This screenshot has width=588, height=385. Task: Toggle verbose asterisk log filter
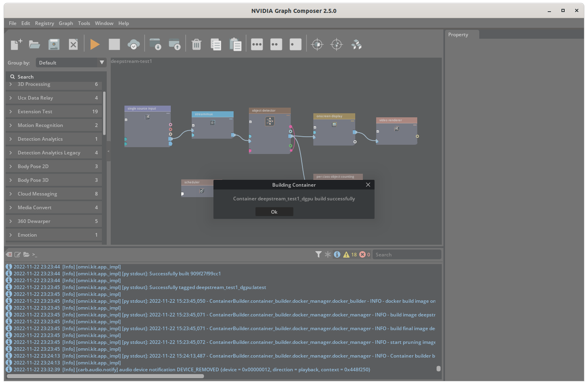coord(328,254)
